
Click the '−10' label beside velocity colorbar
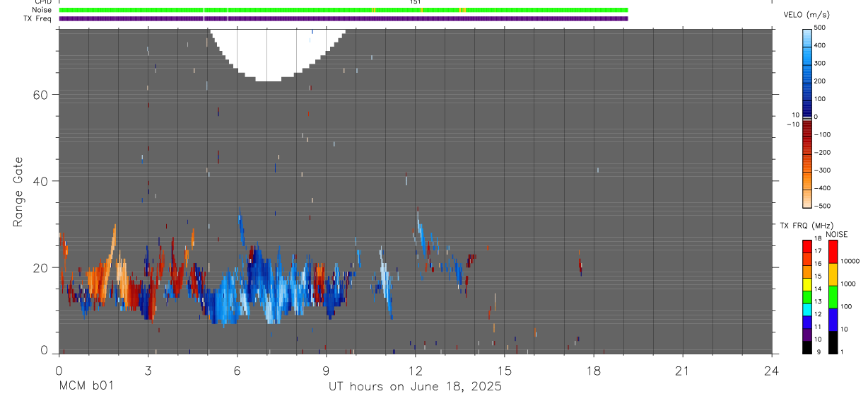point(793,124)
